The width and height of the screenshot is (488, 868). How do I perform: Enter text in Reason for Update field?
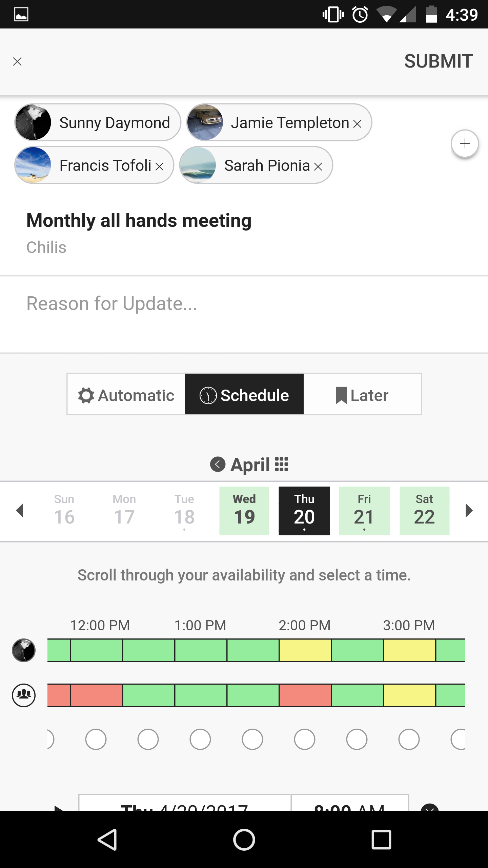point(244,304)
